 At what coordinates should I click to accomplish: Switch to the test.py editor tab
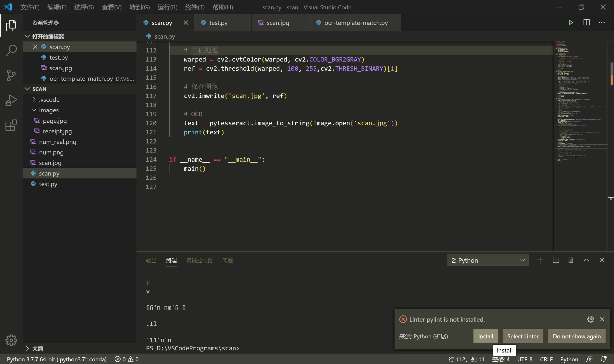click(x=218, y=23)
